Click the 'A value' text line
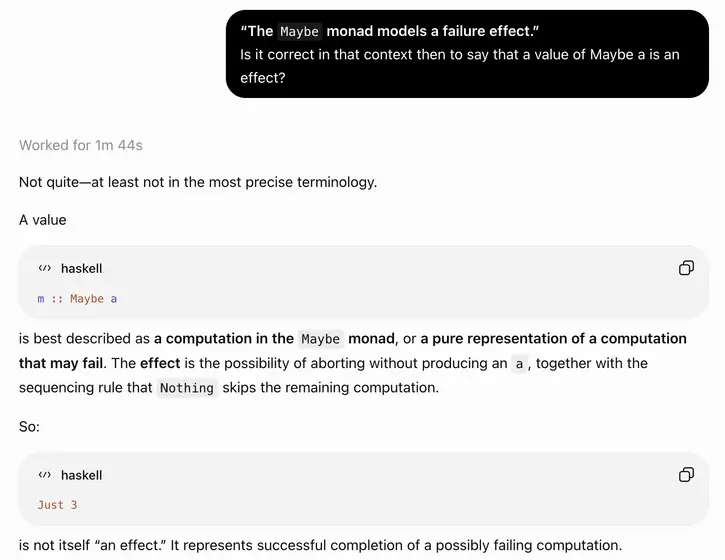 43,220
